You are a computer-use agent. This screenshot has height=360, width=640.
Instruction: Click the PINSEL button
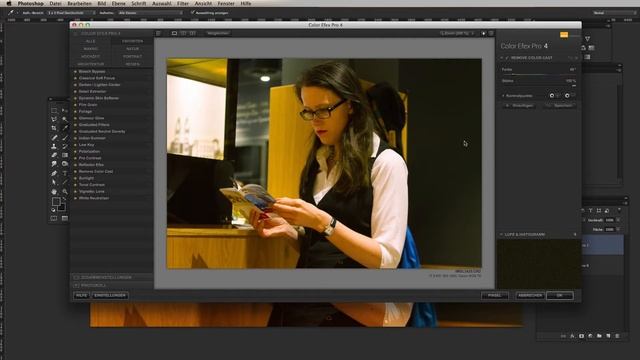[x=495, y=295]
